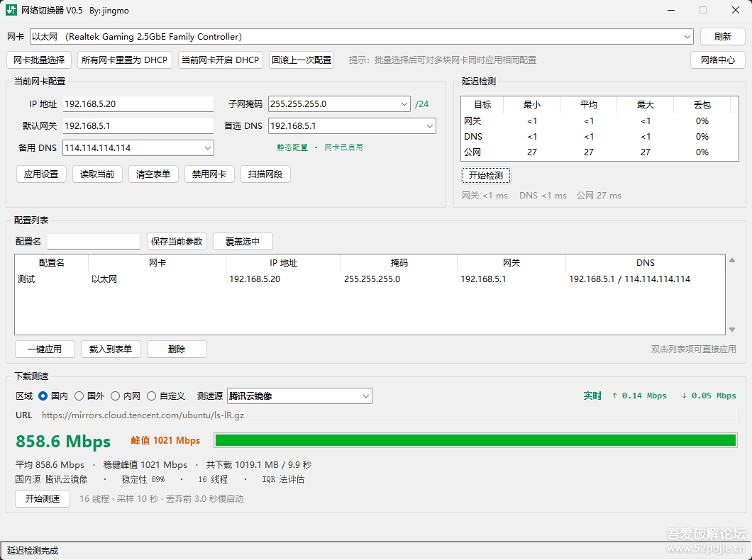This screenshot has width=752, height=560.
Task: Select the 国内 region radio button
Action: point(43,396)
